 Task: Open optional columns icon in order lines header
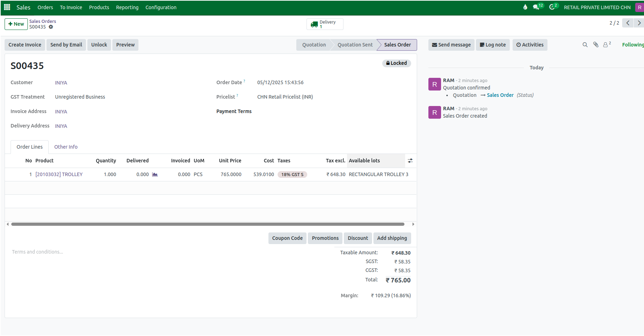[410, 161]
